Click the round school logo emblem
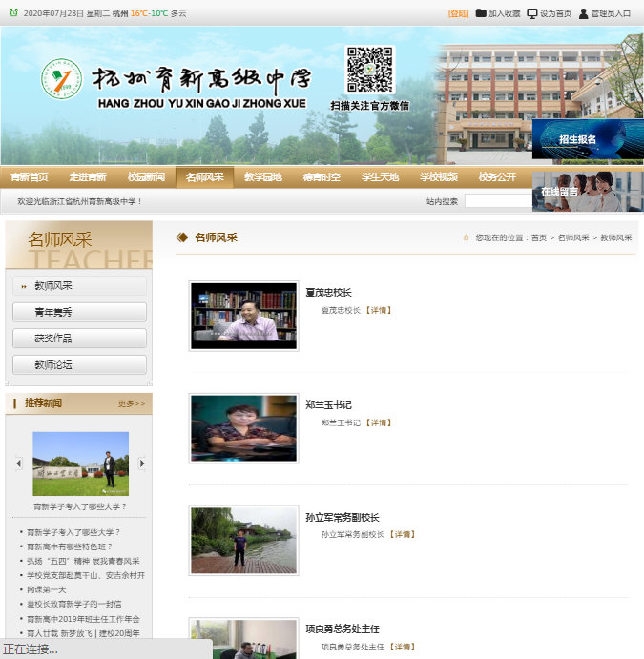Image resolution: width=644 pixels, height=659 pixels. 61,78
